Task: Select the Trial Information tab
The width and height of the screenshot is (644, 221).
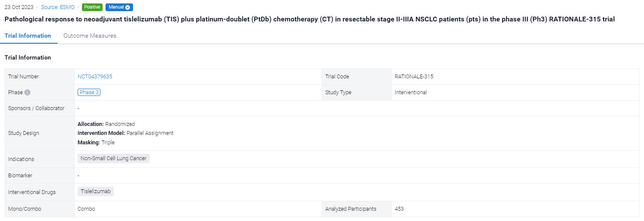Action: tap(28, 36)
